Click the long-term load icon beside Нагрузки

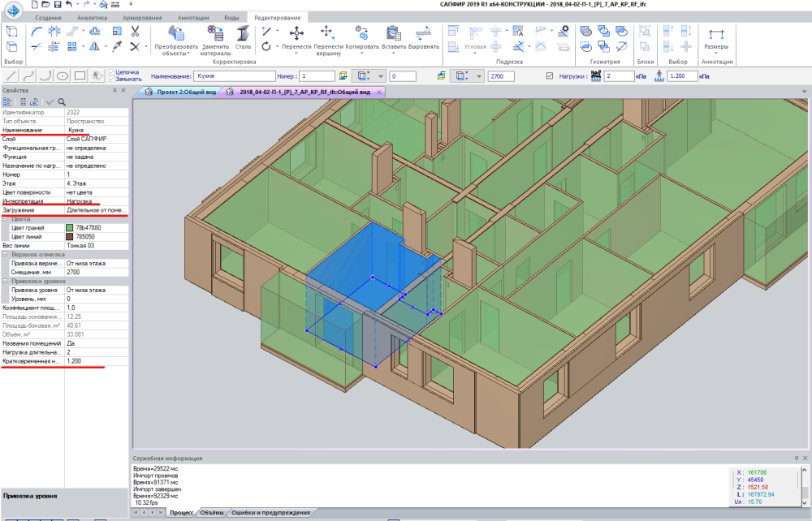[596, 76]
